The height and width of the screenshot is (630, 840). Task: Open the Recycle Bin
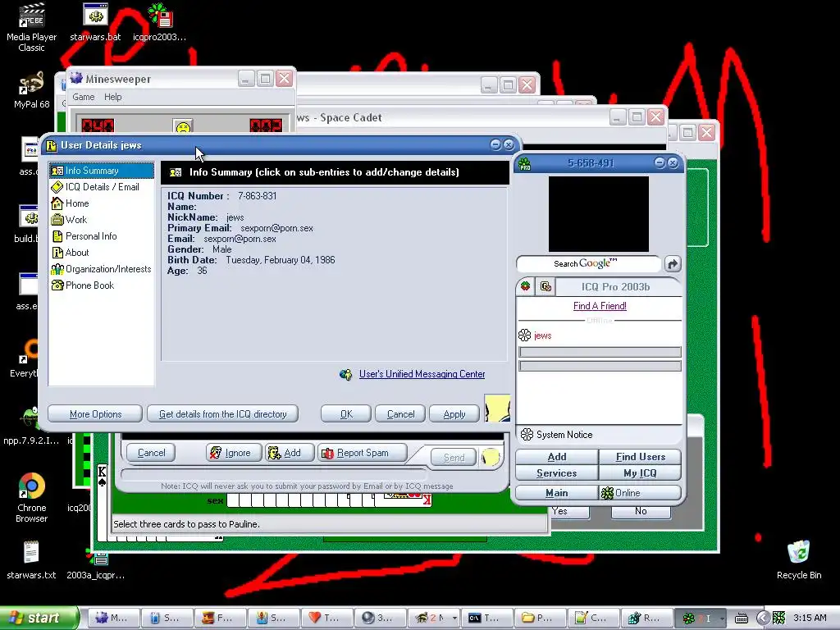799,560
